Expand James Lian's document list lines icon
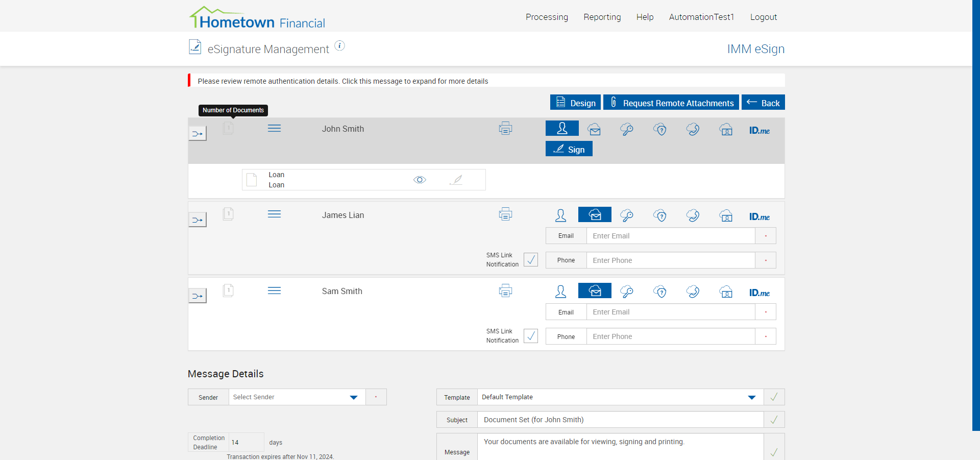The height and width of the screenshot is (460, 980). click(275, 214)
